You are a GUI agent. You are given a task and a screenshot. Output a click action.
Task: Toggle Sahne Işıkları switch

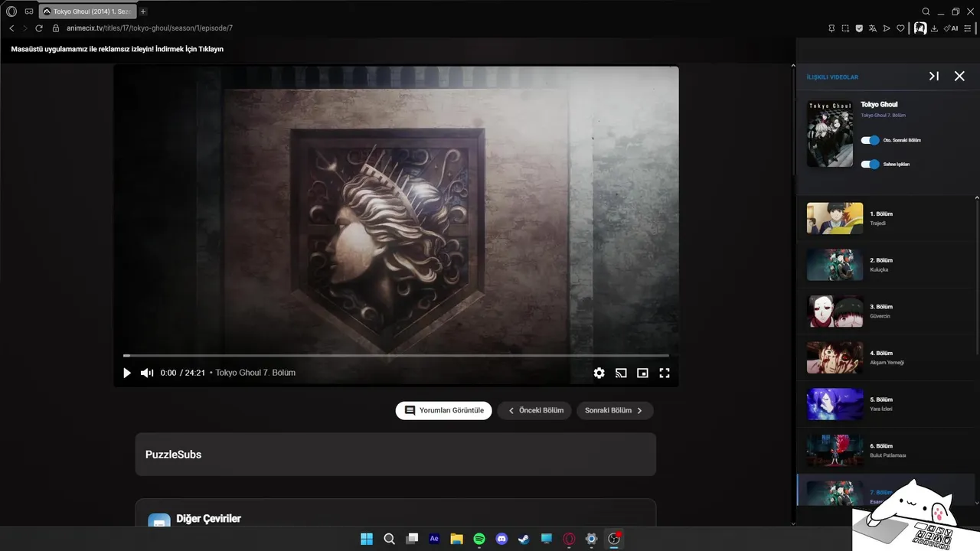coord(870,164)
